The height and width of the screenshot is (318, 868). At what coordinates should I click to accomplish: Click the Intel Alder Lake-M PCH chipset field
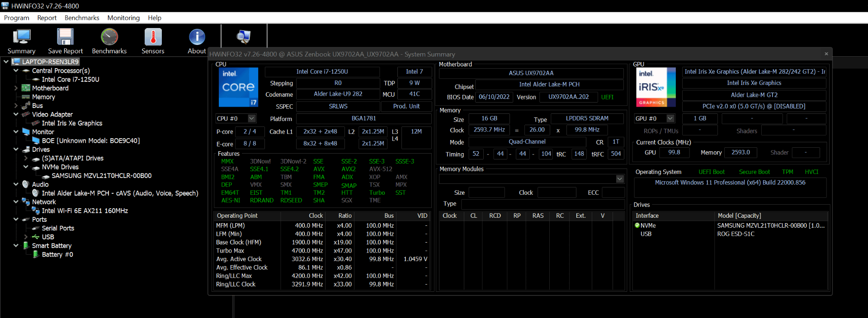pos(549,84)
